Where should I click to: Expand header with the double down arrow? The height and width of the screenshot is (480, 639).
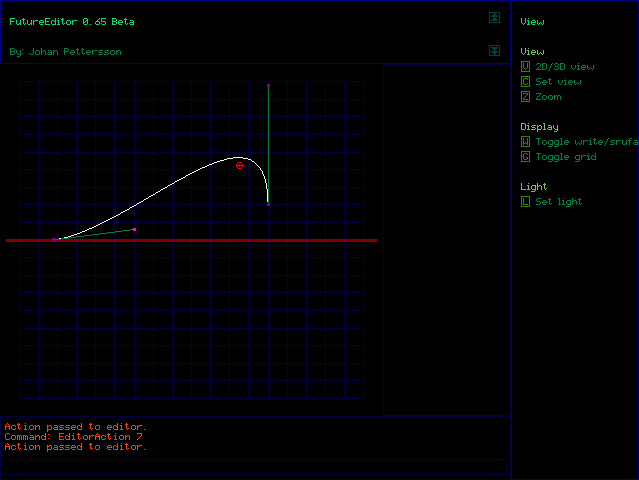click(x=494, y=50)
